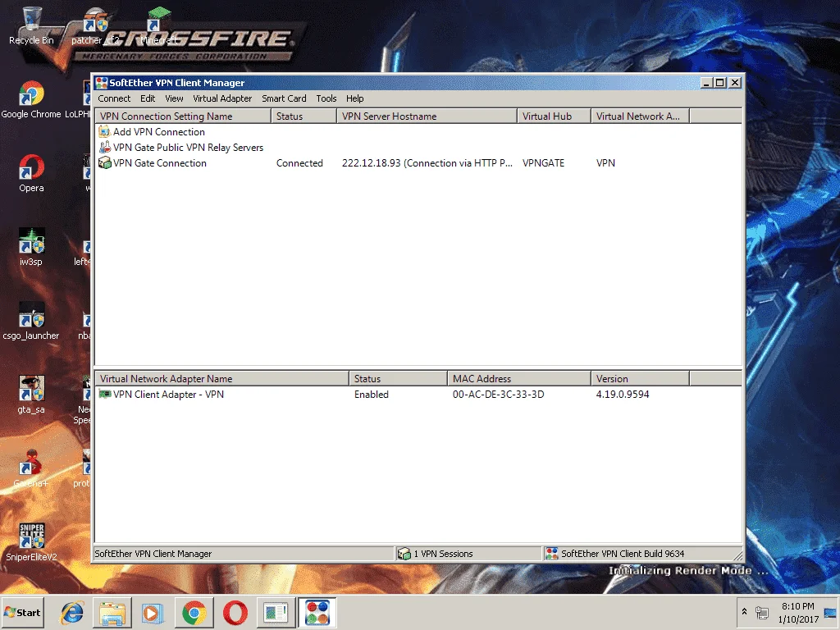Click the 1 VPN Sessions status text

tap(443, 554)
